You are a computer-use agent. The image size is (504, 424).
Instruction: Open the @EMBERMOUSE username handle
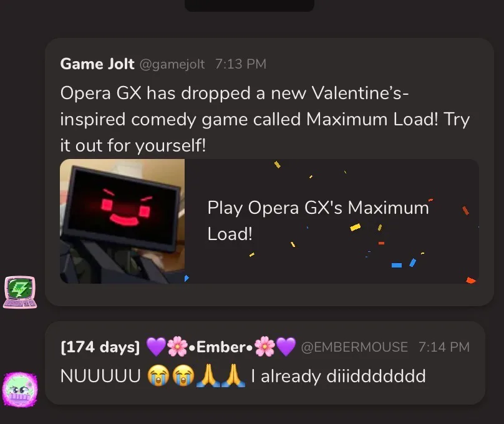point(354,347)
